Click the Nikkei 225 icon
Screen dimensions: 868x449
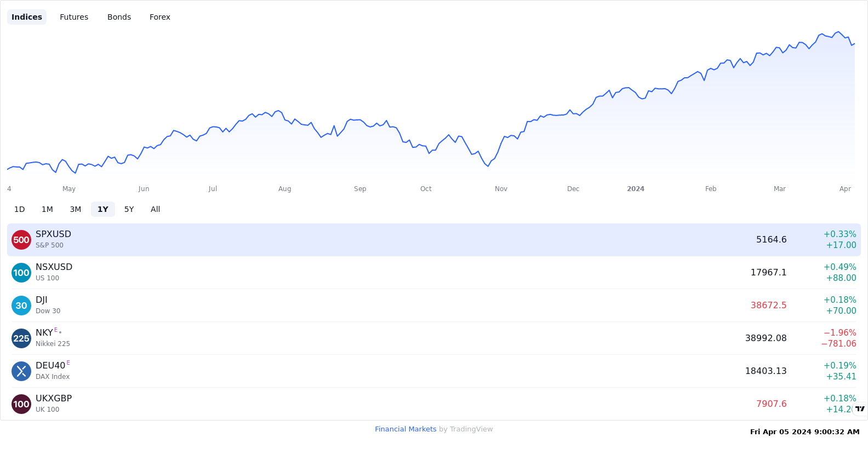pos(21,338)
